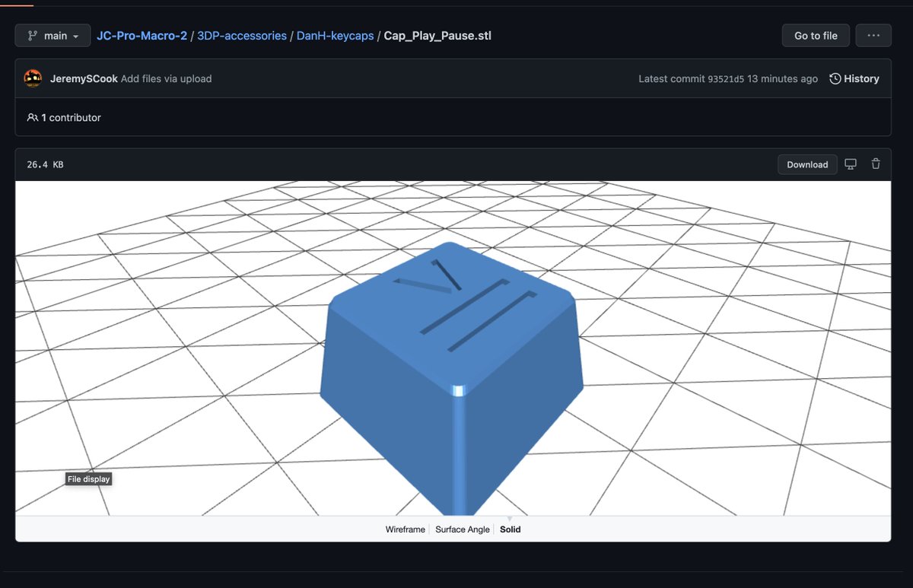Click the '1 contributor' text

[71, 118]
